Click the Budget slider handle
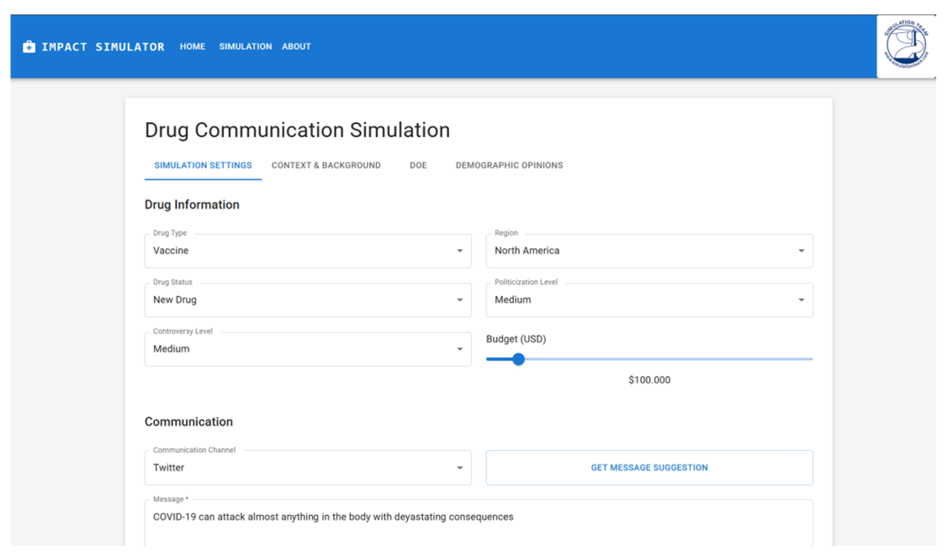The width and height of the screenshot is (951, 560). tap(518, 359)
